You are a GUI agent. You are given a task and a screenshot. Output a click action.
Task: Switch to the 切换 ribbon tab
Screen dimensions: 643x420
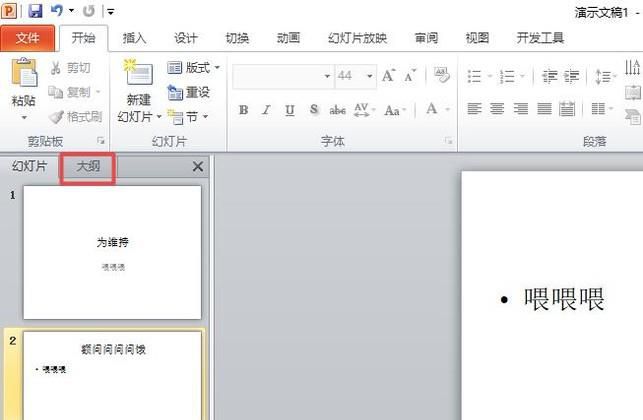coord(237,38)
